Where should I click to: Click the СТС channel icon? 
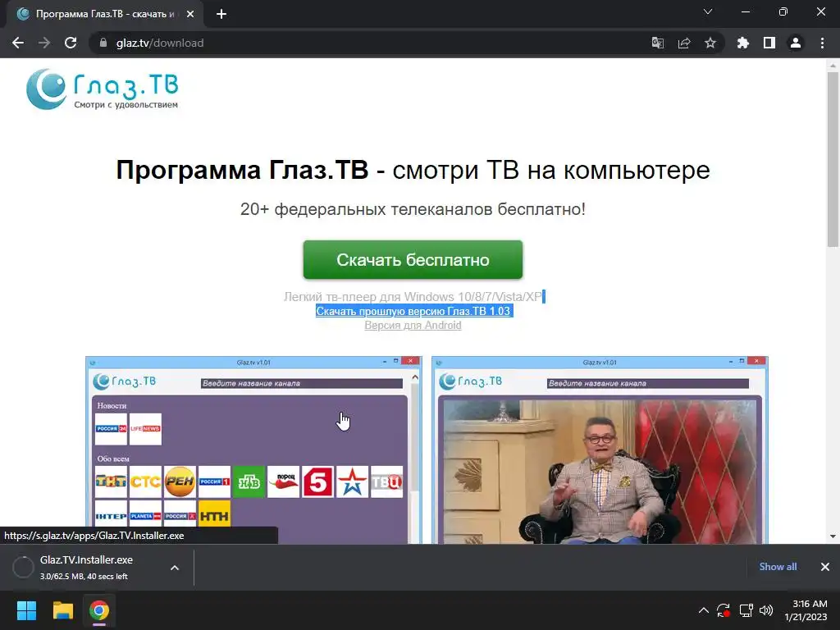(x=145, y=482)
